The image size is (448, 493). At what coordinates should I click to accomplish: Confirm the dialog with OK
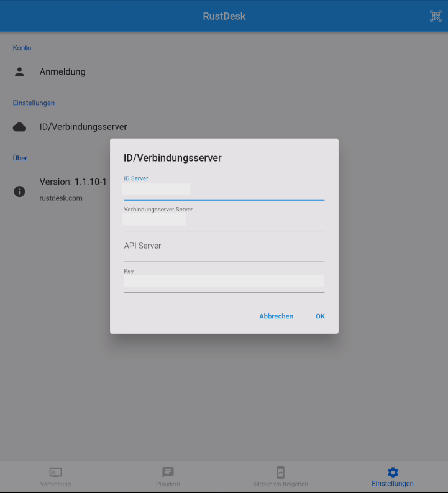point(320,316)
